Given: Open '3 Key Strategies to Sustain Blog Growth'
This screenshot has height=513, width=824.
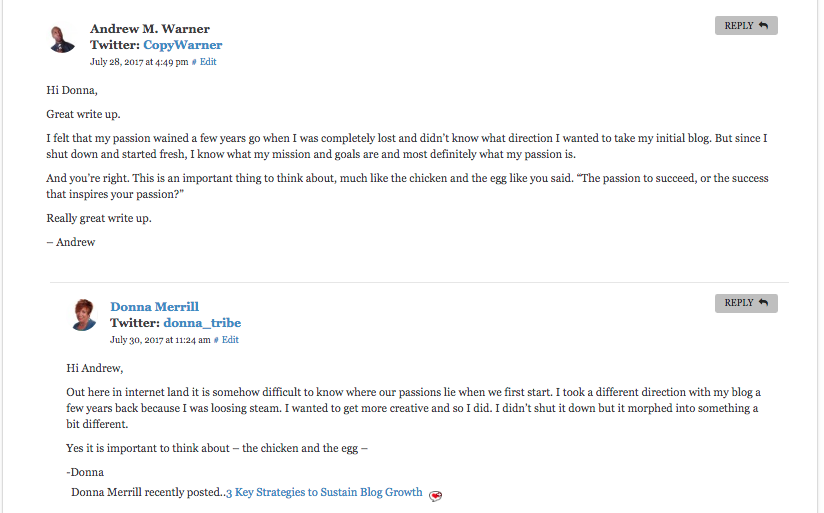Looking at the screenshot, I should click(x=324, y=492).
